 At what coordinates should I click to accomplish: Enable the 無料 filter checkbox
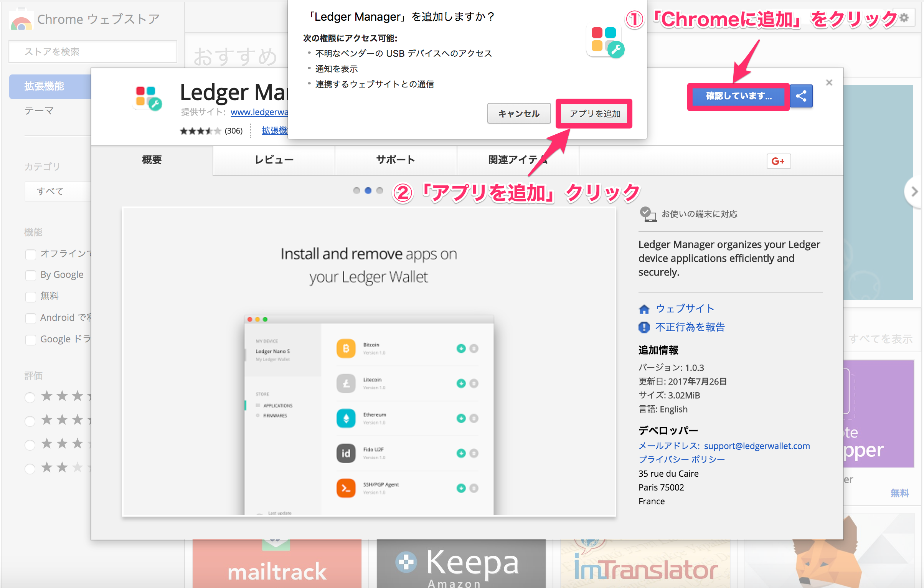click(x=31, y=297)
